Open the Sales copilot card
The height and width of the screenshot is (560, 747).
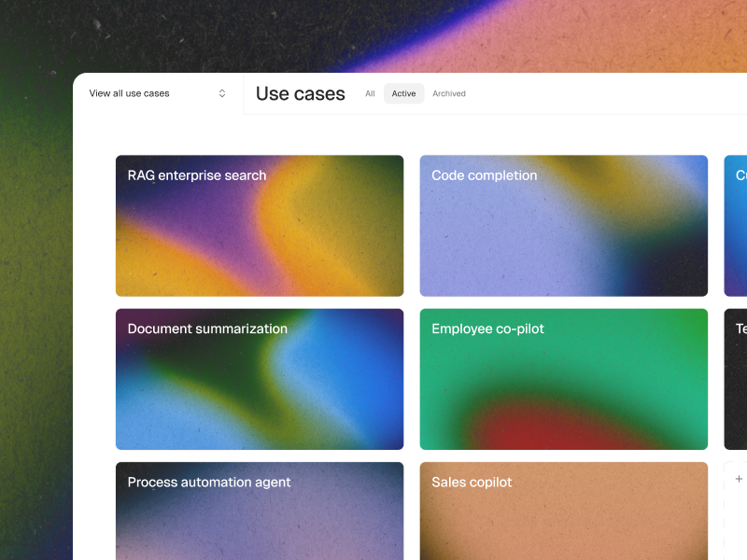[564, 511]
